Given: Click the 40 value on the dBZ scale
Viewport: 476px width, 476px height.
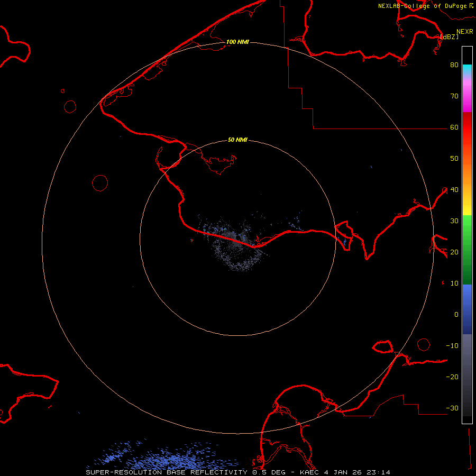Looking at the screenshot, I should [x=454, y=190].
